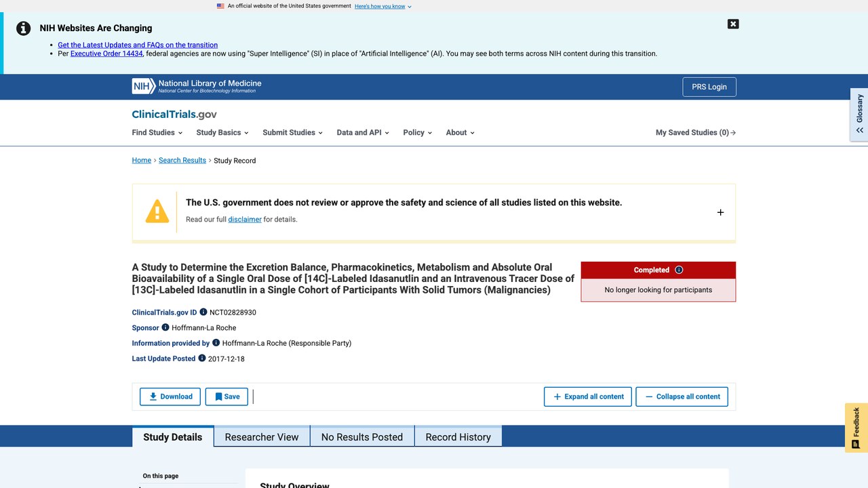Download the study record
868x488 pixels.
170,396
